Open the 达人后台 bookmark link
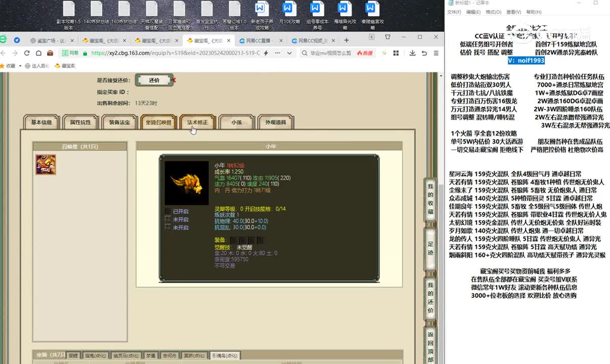Screen dimensions: 610x364 [x=37, y=66]
